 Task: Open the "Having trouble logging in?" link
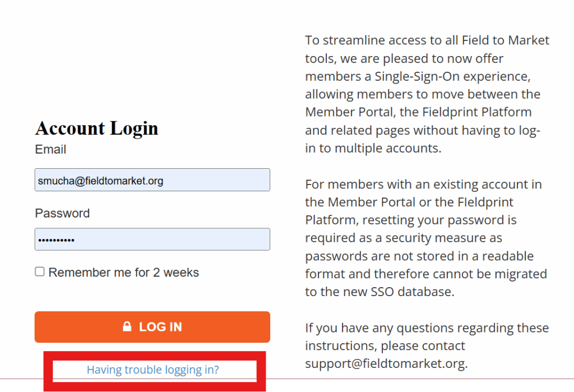(x=152, y=370)
